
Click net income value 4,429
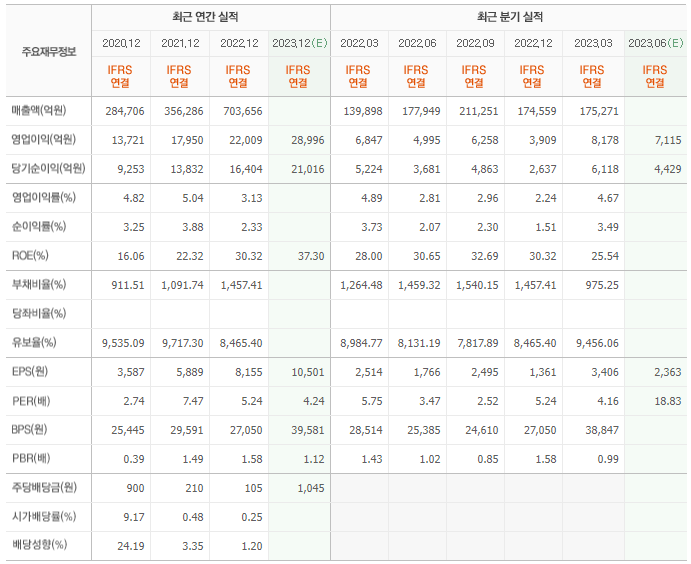668,170
